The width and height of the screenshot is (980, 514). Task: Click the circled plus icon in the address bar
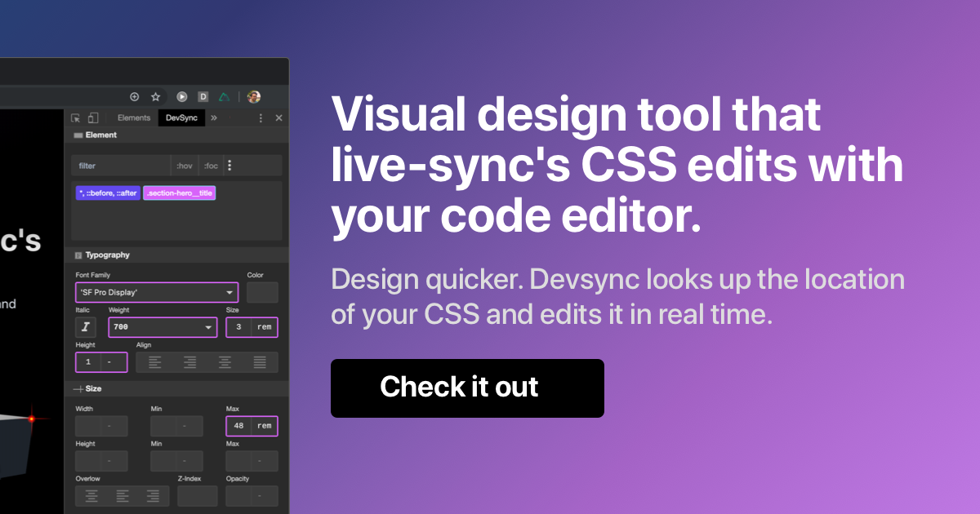pos(135,96)
